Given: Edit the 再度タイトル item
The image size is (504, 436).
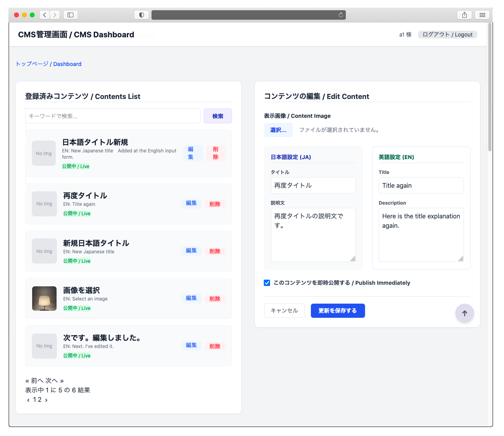Looking at the screenshot, I should click(x=192, y=203).
